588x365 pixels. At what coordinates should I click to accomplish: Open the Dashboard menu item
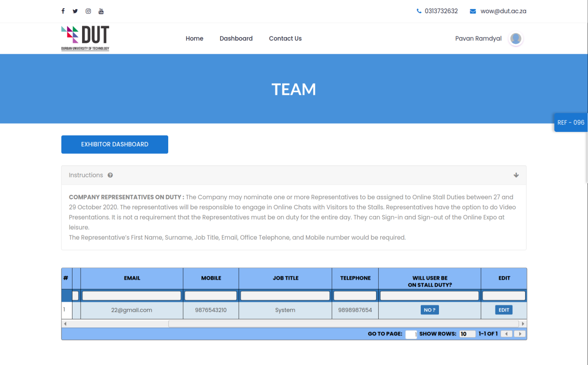coord(236,38)
